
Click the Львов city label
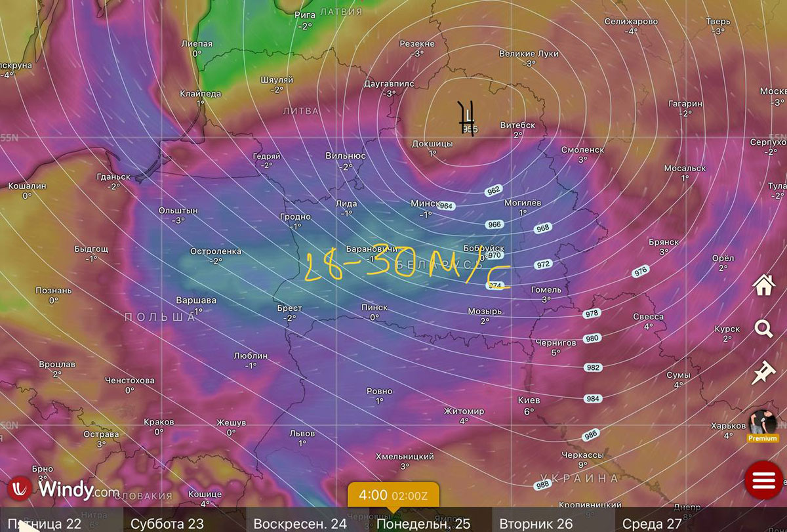[302, 434]
